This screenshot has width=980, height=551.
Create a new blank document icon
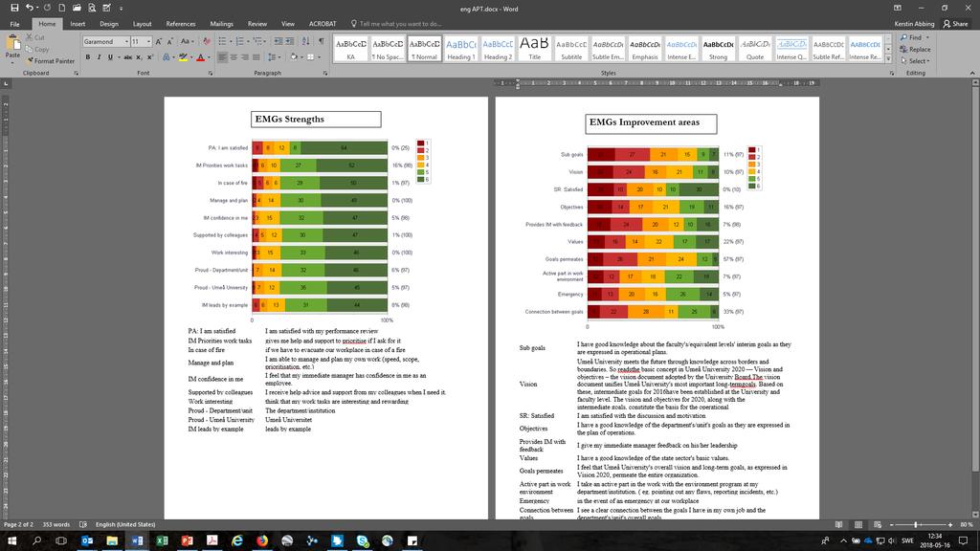click(61, 8)
